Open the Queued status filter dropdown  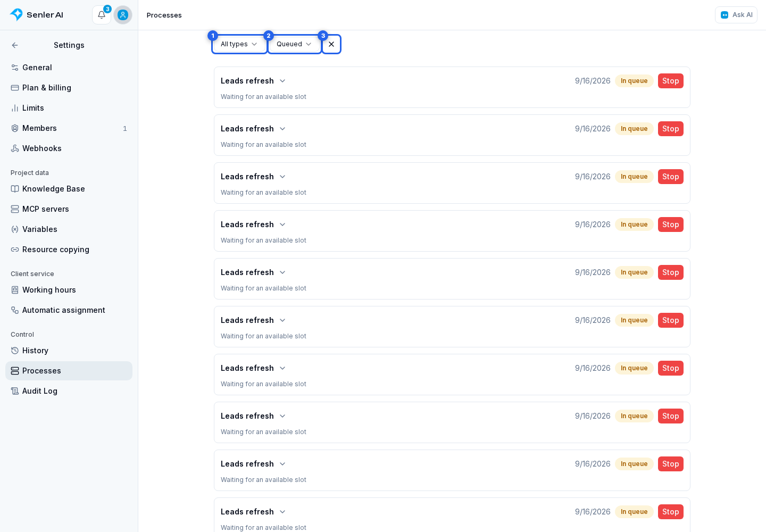coord(294,44)
